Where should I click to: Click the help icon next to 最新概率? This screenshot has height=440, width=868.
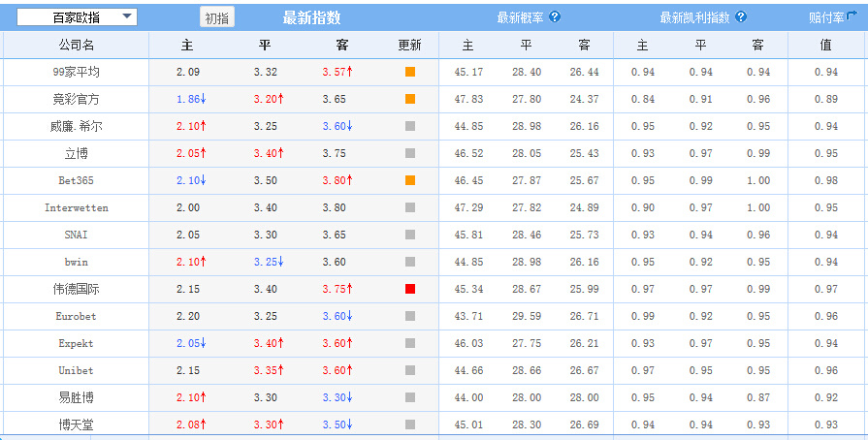[x=555, y=16]
